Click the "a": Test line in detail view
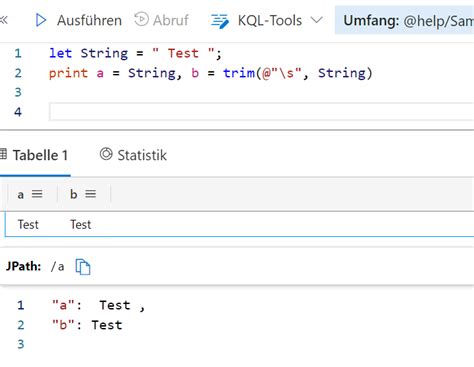The width and height of the screenshot is (474, 367). (98, 305)
